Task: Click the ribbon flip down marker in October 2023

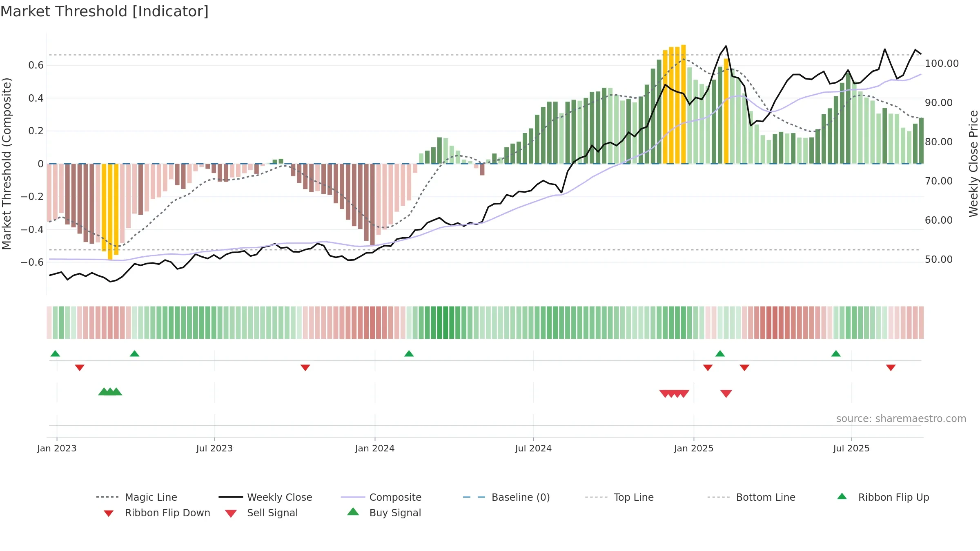Action: (305, 368)
